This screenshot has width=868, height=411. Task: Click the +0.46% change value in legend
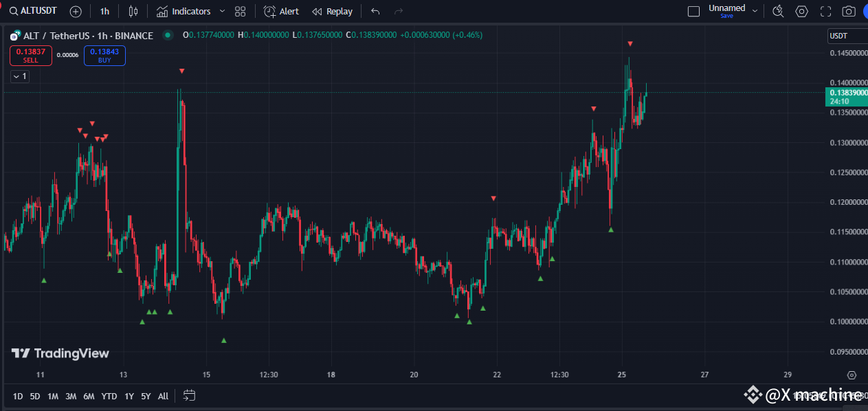coord(467,35)
